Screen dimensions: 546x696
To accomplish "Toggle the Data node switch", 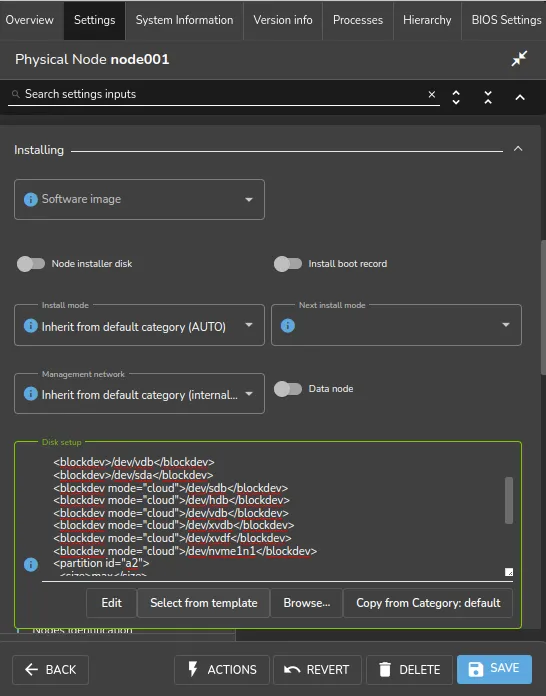I will [288, 389].
